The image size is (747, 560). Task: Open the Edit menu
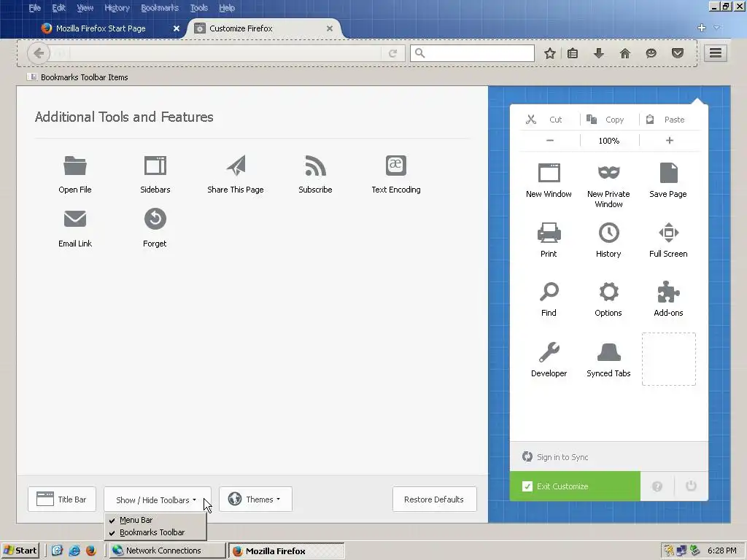tap(58, 7)
